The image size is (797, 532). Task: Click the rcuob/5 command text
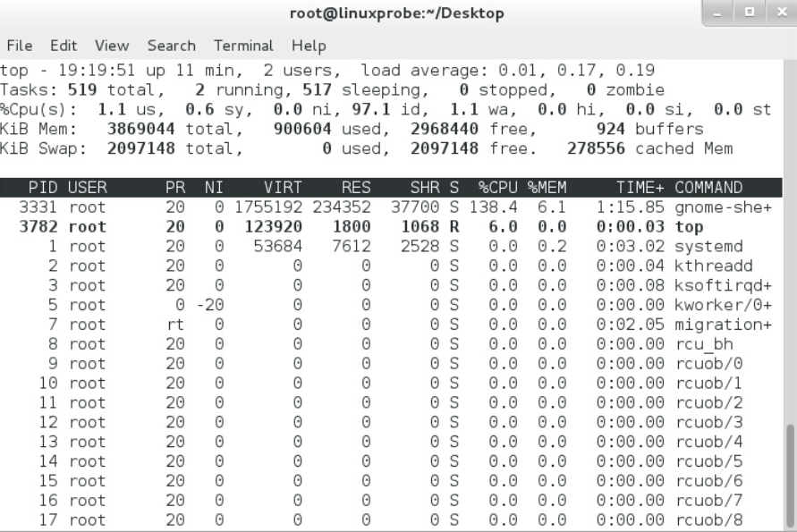pos(708,461)
